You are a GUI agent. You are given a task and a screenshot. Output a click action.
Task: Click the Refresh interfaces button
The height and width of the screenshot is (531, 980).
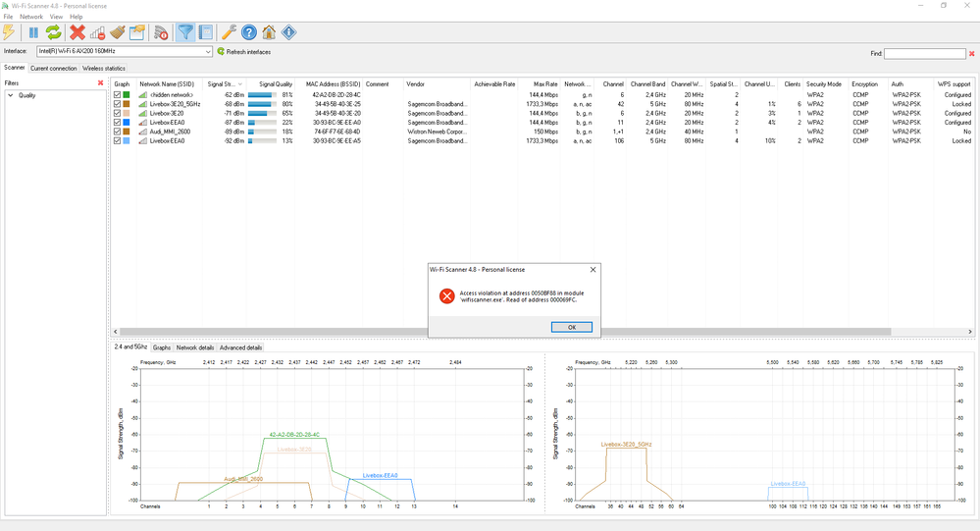pos(244,51)
